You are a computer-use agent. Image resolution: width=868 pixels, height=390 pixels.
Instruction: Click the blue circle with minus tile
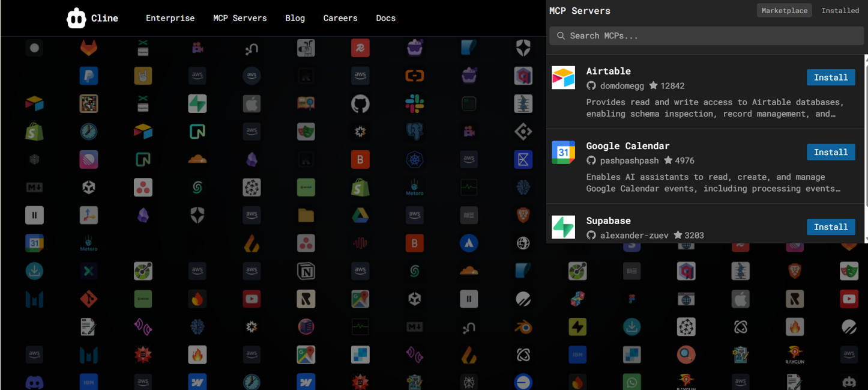pyautogui.click(x=523, y=382)
